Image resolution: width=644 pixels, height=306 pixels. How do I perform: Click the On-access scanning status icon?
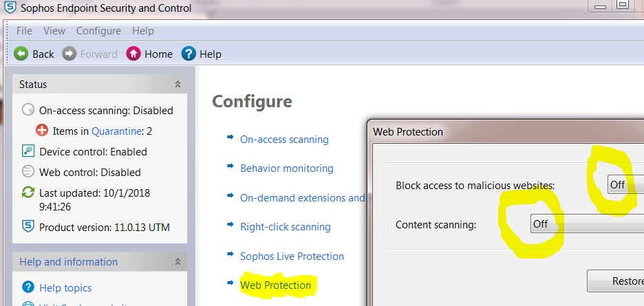[28, 110]
